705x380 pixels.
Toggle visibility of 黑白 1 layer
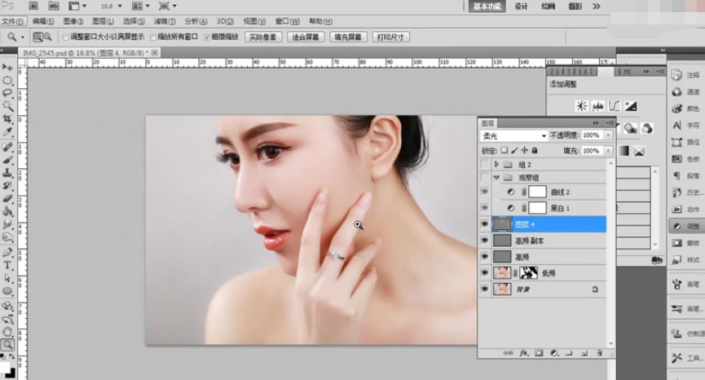click(485, 208)
